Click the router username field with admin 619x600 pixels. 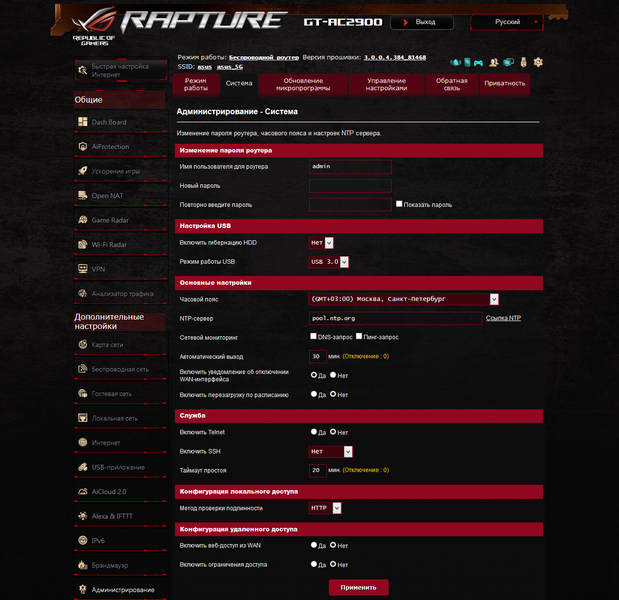click(350, 167)
